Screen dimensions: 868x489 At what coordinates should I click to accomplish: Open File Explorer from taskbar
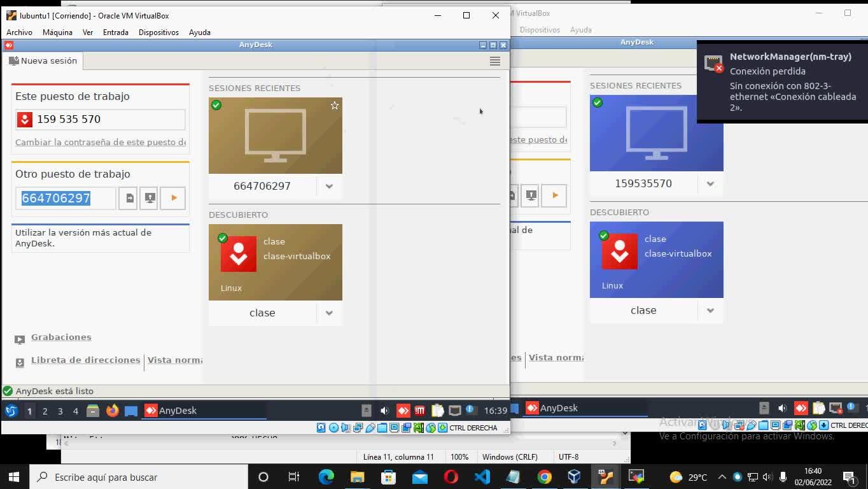click(357, 477)
